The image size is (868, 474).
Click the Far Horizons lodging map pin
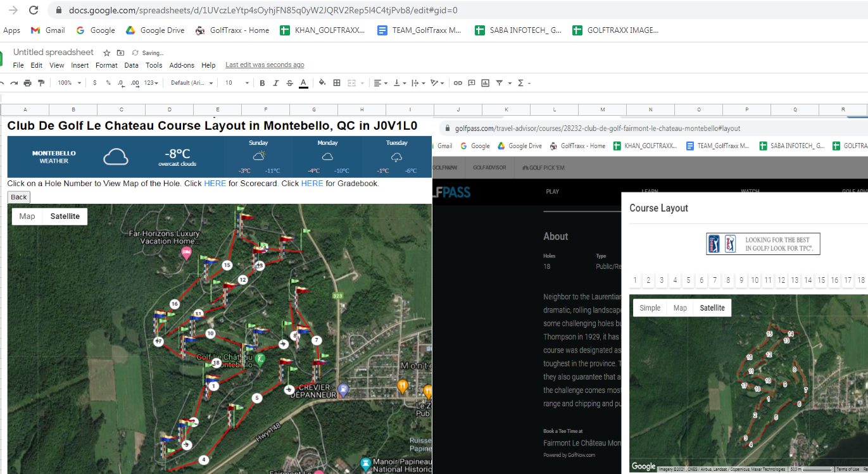pos(186,253)
